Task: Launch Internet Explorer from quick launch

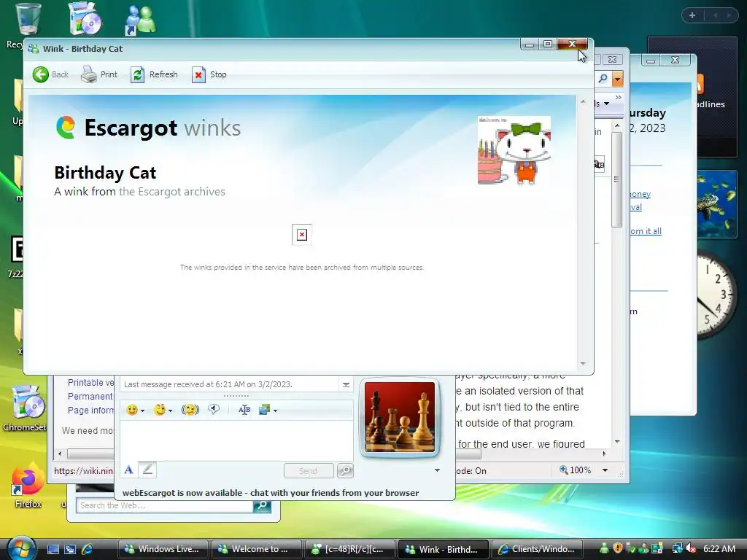Action: [88, 549]
